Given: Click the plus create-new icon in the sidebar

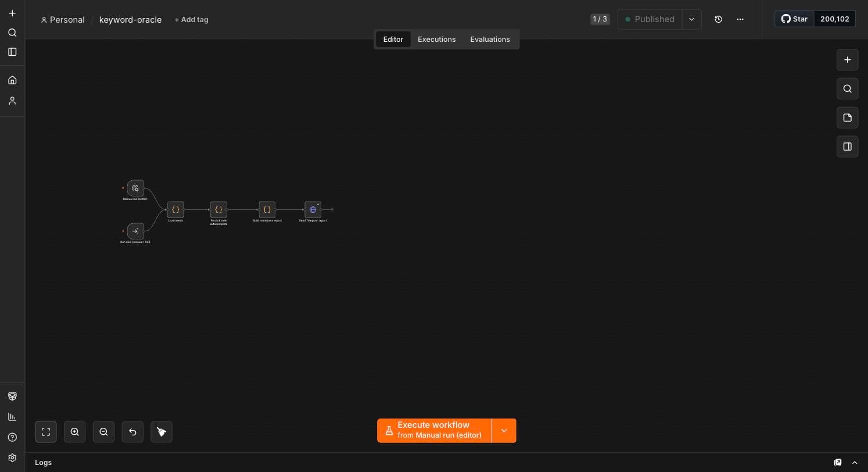Looking at the screenshot, I should point(12,13).
